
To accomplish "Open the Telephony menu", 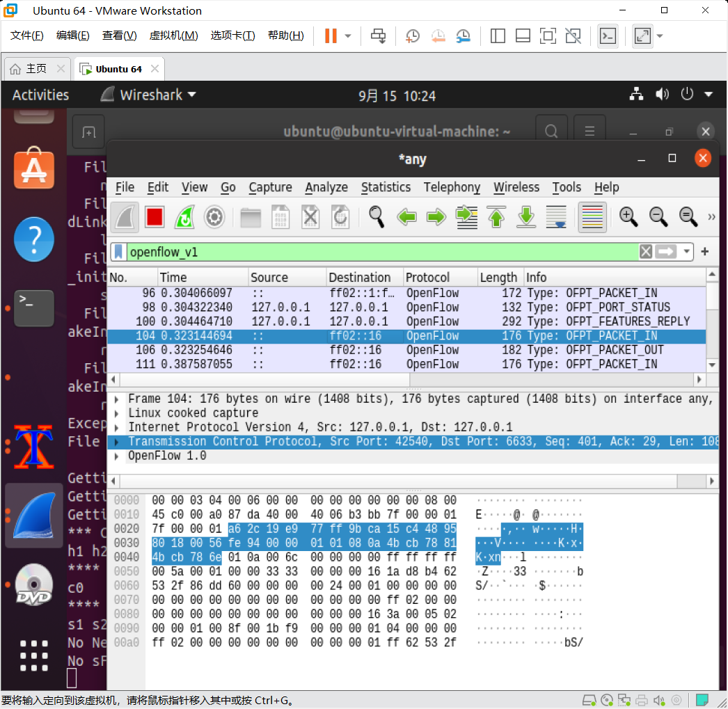I will pyautogui.click(x=452, y=187).
